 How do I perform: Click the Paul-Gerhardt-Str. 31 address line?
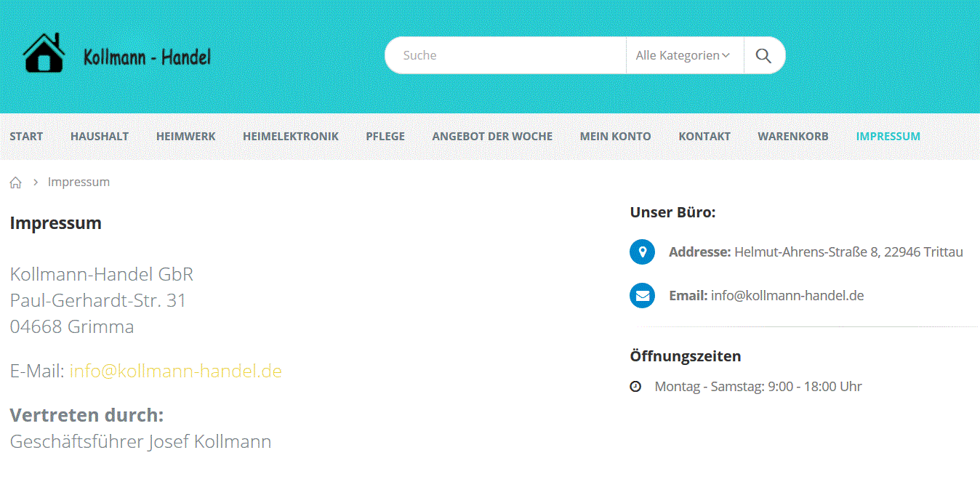pyautogui.click(x=98, y=300)
